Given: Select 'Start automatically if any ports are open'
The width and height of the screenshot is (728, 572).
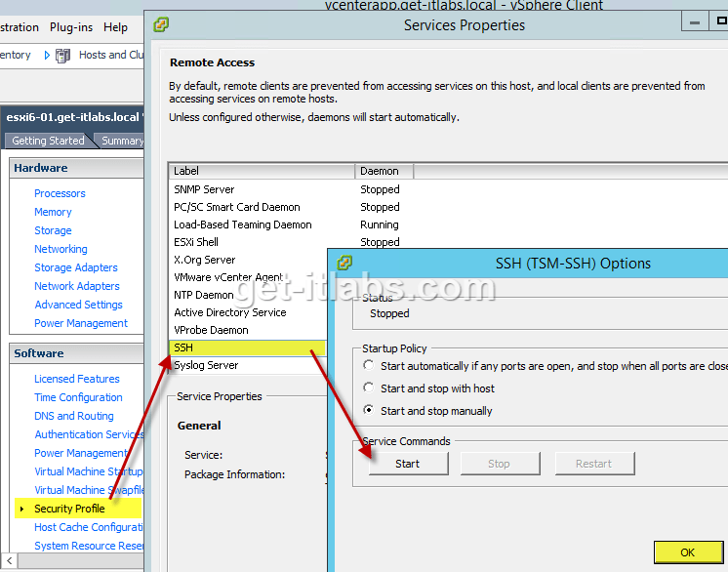Looking at the screenshot, I should coord(368,365).
